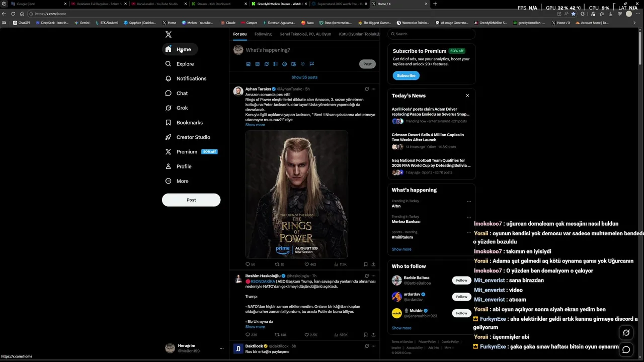Select the For you tab
The height and width of the screenshot is (362, 644).
point(240,34)
